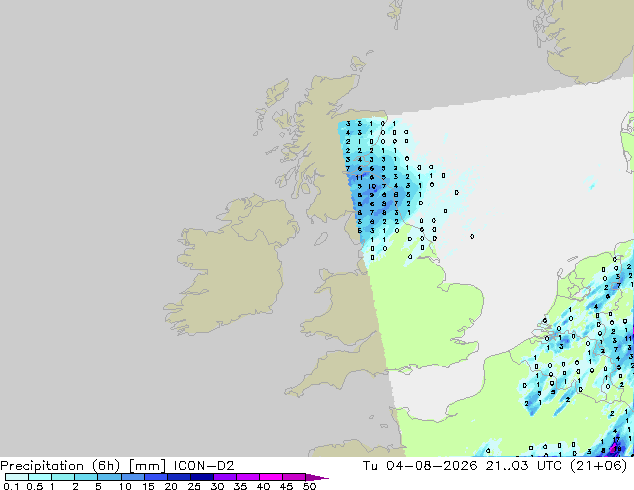Click the 0.1–0.5 mm legend color swatch
This screenshot has height=490, width=634.
tap(17, 477)
